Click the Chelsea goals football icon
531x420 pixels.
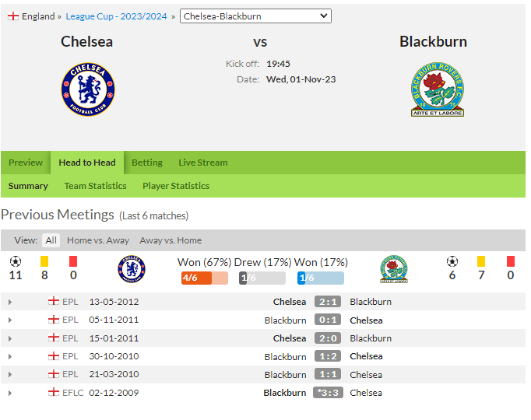click(16, 261)
